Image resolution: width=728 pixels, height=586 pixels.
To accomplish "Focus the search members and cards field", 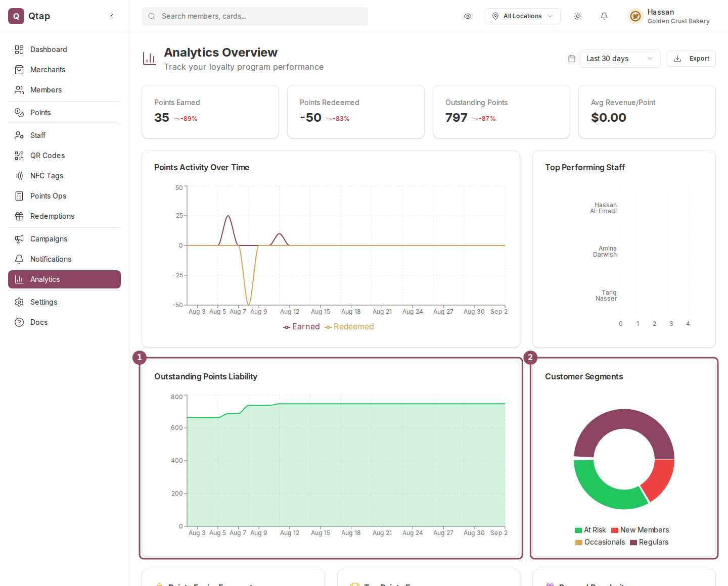I will [x=255, y=16].
